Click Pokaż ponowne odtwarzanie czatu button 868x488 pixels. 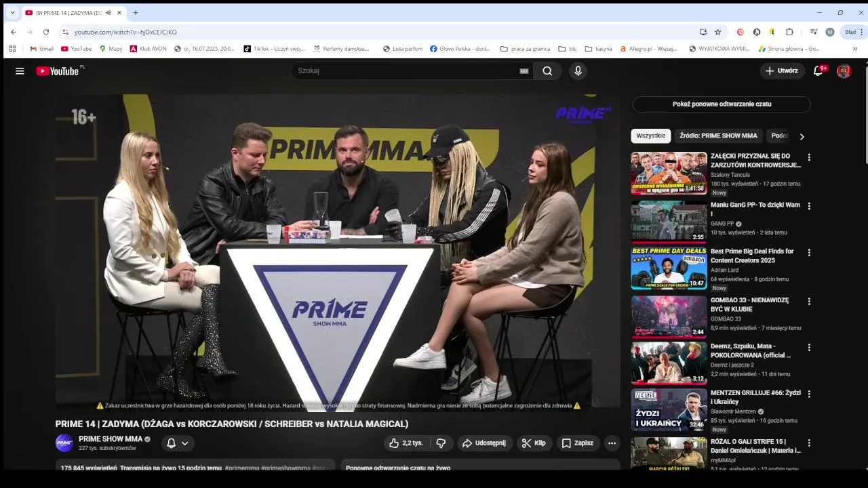(722, 104)
